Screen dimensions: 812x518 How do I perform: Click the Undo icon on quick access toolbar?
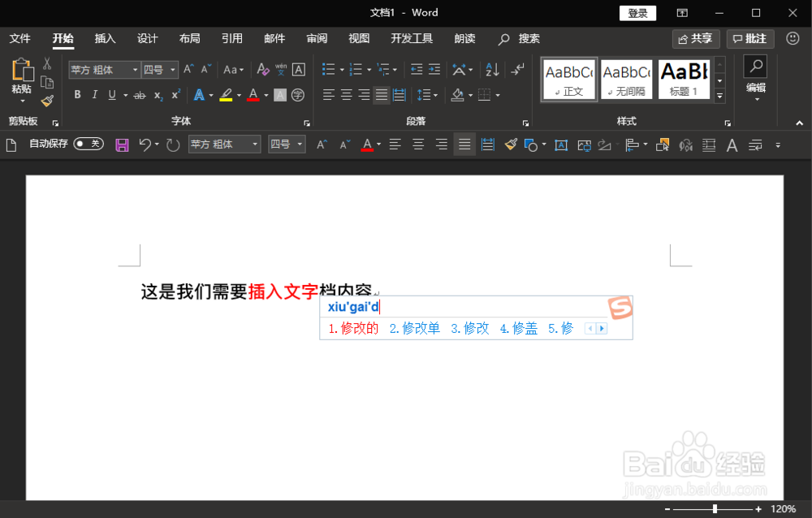tap(145, 145)
